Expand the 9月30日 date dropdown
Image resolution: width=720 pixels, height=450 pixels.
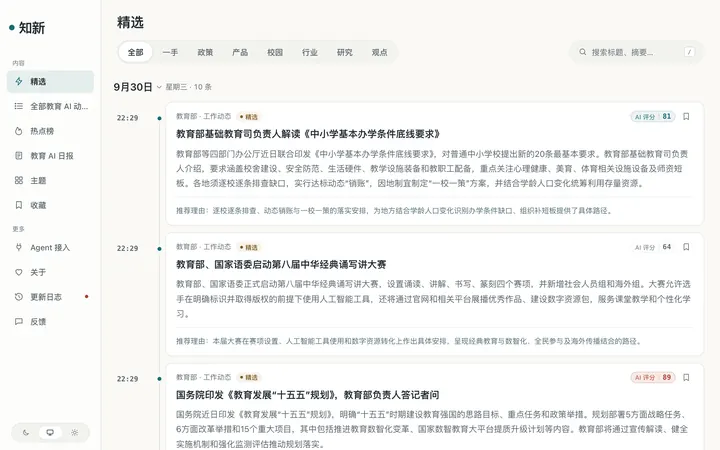click(x=159, y=87)
